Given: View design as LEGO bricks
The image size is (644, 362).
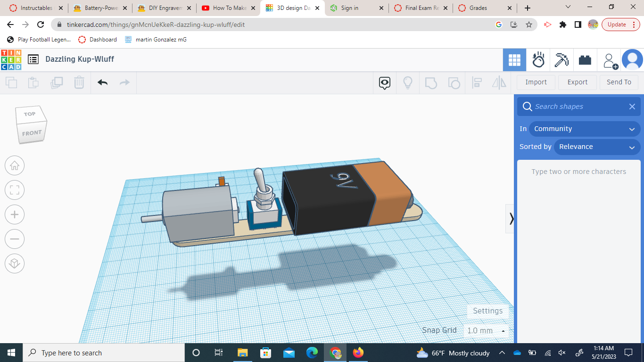Looking at the screenshot, I should tap(585, 60).
